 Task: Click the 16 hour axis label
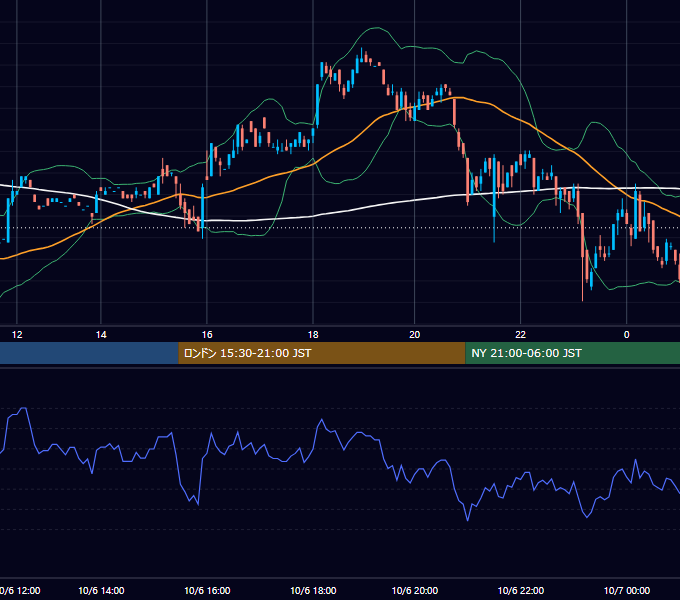207,335
